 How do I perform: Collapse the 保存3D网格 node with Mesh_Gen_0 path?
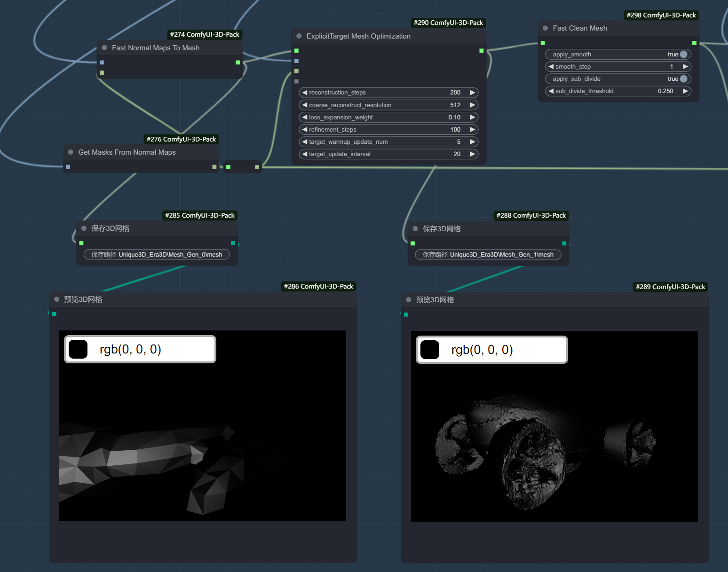(x=84, y=228)
